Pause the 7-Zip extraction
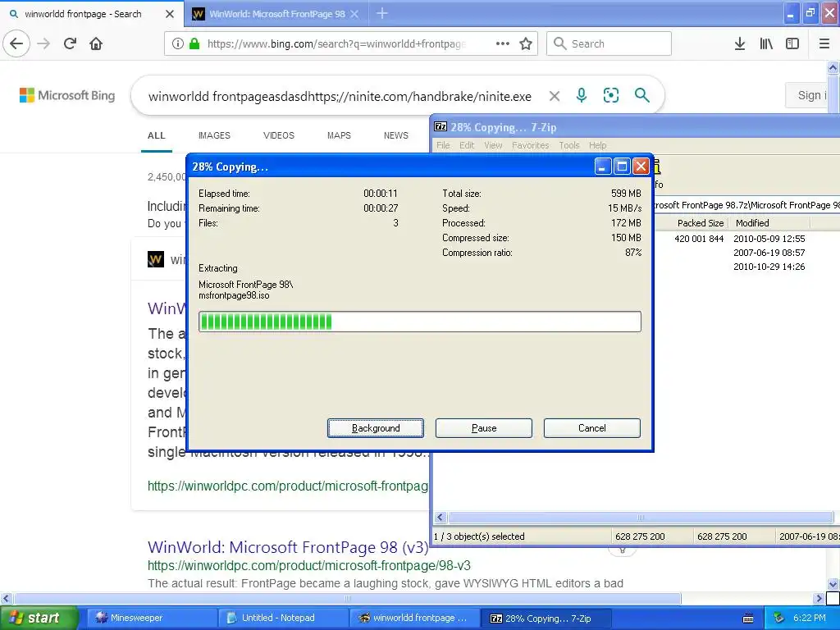The image size is (840, 630). click(x=484, y=428)
